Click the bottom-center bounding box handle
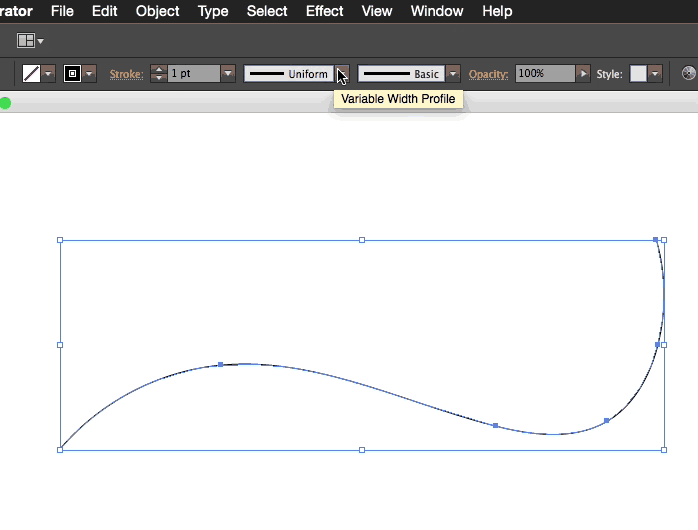The height and width of the screenshot is (530, 698). 362,450
